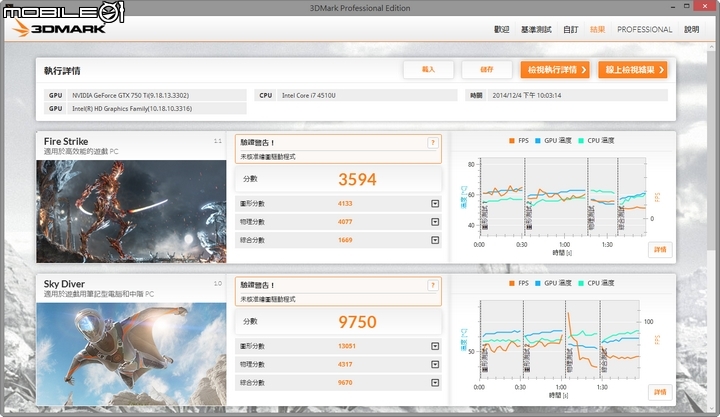
Task: Open 檢視執行詳情 run details button
Action: (x=555, y=70)
